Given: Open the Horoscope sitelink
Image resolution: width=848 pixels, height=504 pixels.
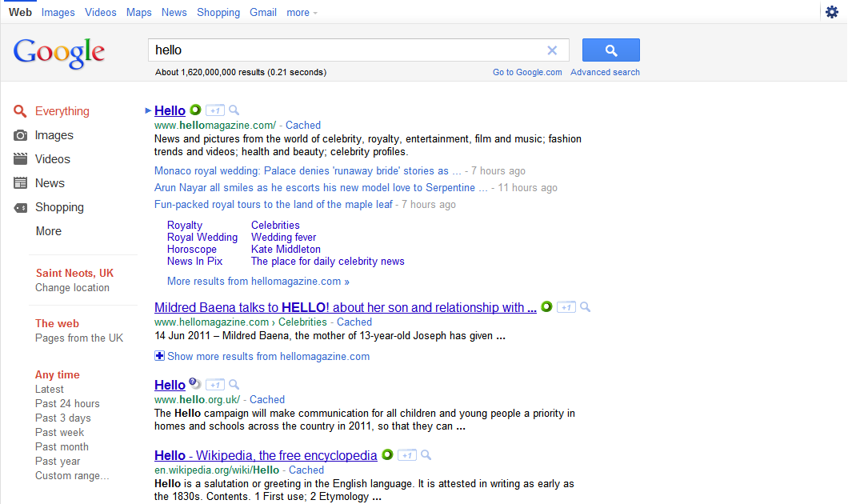Looking at the screenshot, I should coord(191,250).
